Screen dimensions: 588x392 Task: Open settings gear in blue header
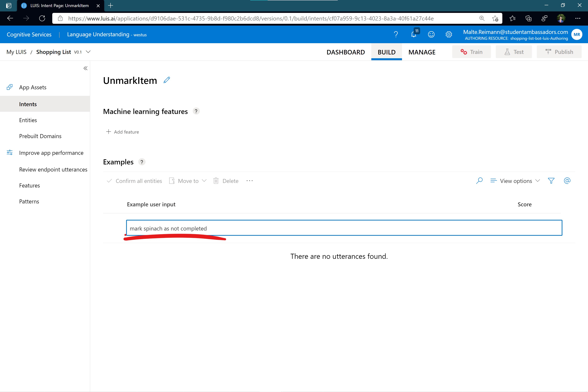coord(449,34)
